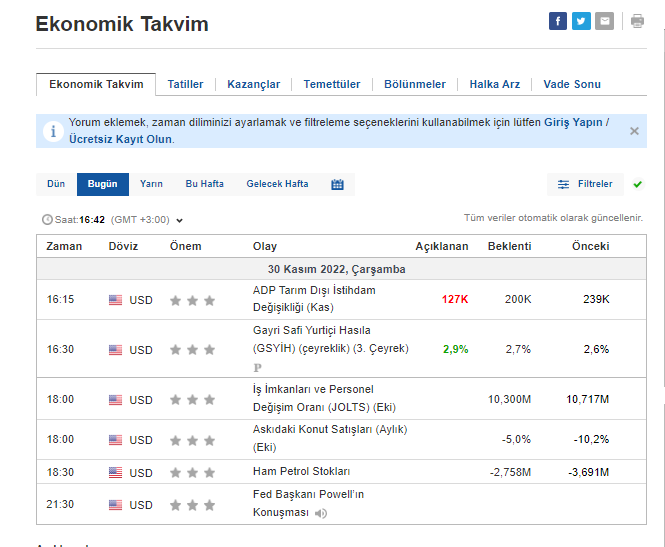
Task: Click the speaker icon beside Powell speech
Action: pyautogui.click(x=321, y=514)
